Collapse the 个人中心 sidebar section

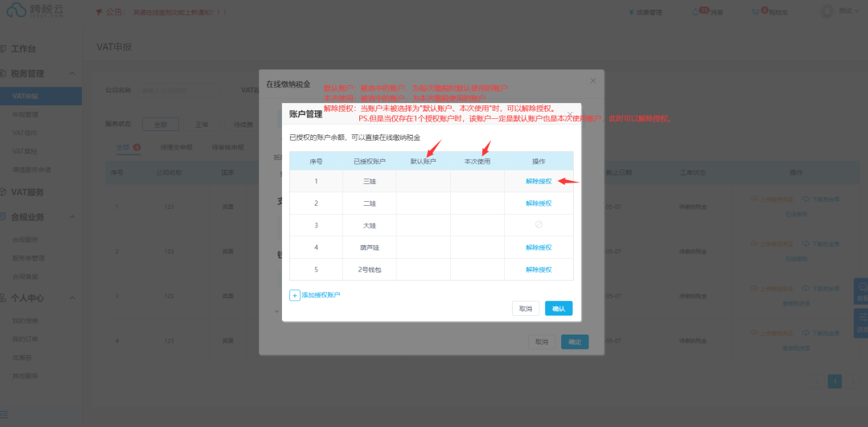point(72,298)
